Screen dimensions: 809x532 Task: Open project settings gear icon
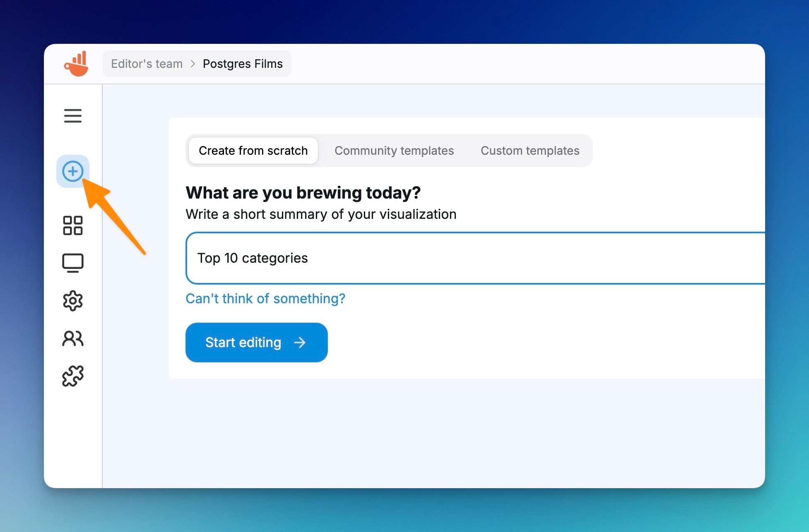pyautogui.click(x=73, y=301)
